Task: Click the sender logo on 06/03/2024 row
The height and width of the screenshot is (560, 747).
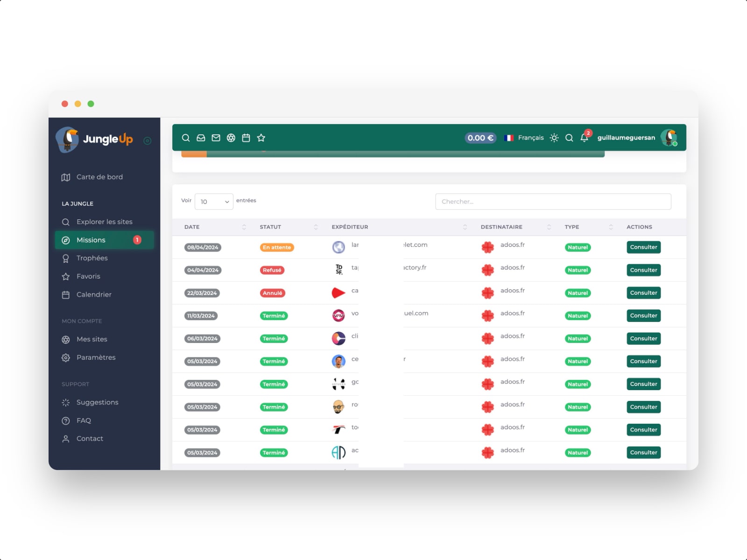Action: (x=338, y=338)
